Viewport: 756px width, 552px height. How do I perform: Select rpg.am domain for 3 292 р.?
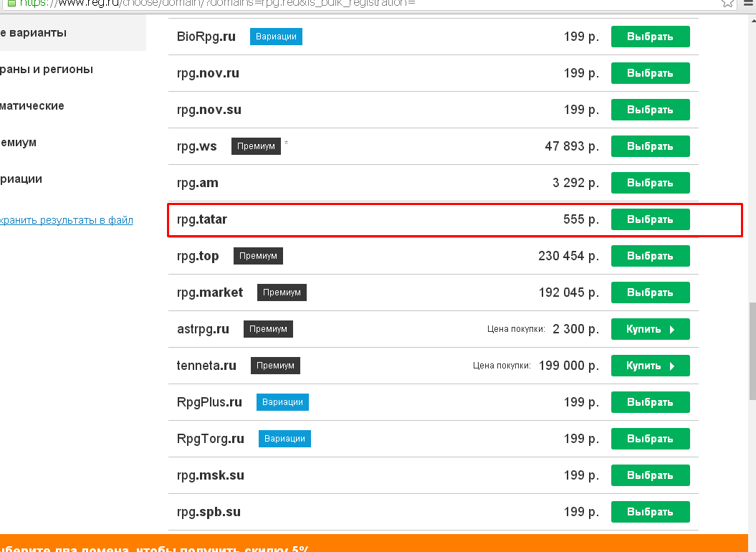tap(650, 183)
